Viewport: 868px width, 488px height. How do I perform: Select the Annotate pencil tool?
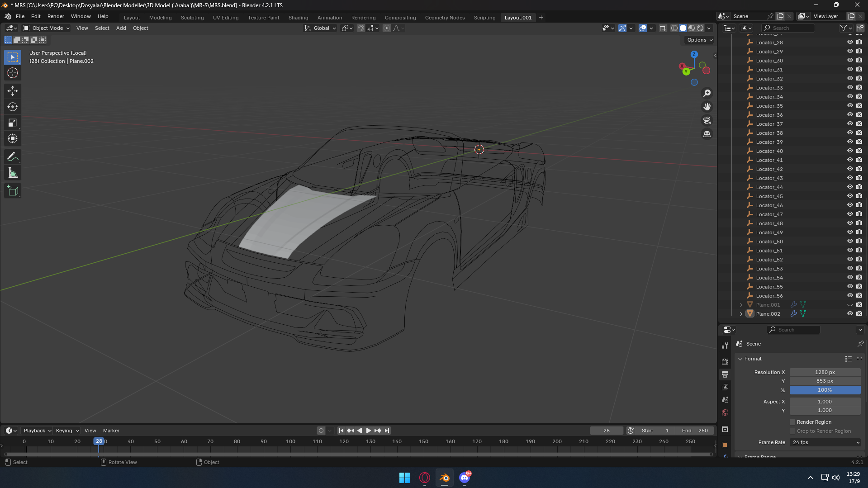point(13,157)
